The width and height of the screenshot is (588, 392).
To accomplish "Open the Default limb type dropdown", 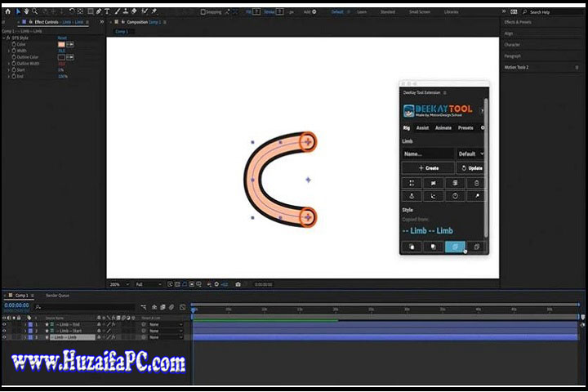I will [x=470, y=154].
